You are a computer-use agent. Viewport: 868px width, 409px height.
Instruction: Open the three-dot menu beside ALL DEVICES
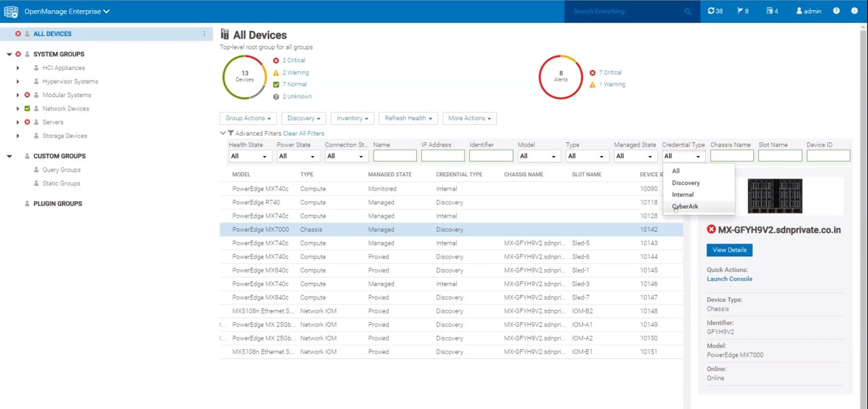tap(204, 34)
